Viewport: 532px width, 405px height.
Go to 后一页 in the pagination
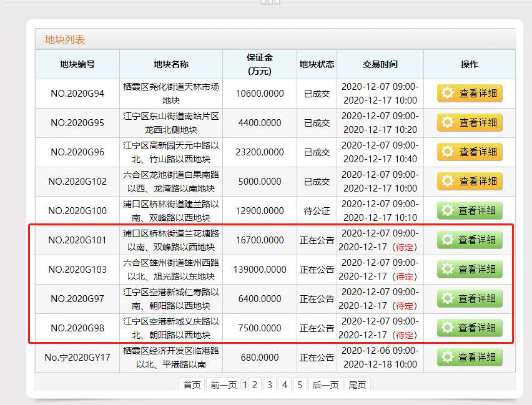click(325, 385)
